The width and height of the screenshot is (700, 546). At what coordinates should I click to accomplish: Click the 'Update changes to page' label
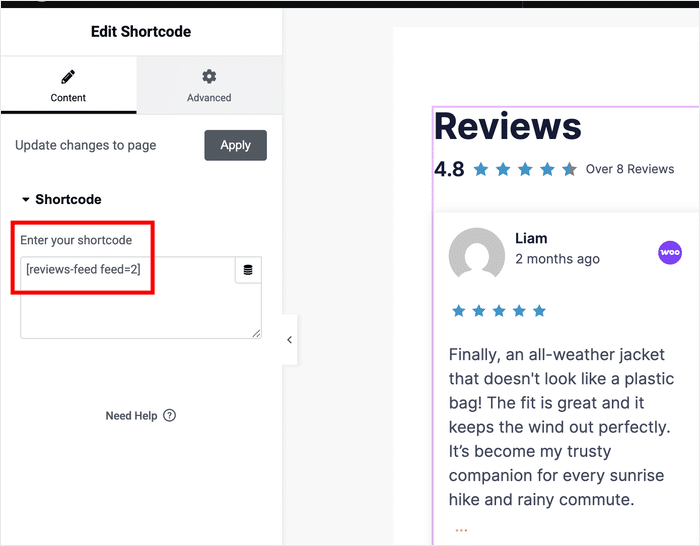click(x=86, y=145)
